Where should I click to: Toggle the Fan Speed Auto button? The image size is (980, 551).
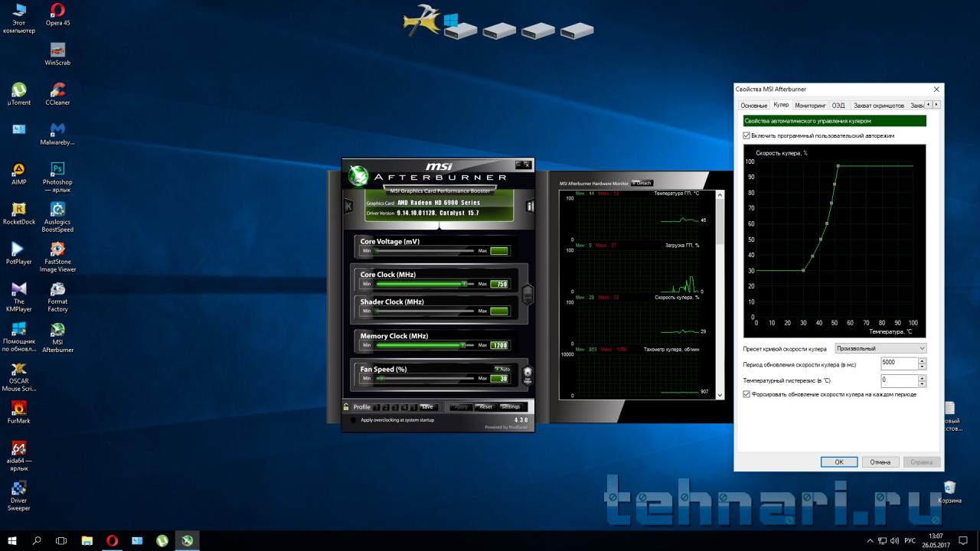502,369
